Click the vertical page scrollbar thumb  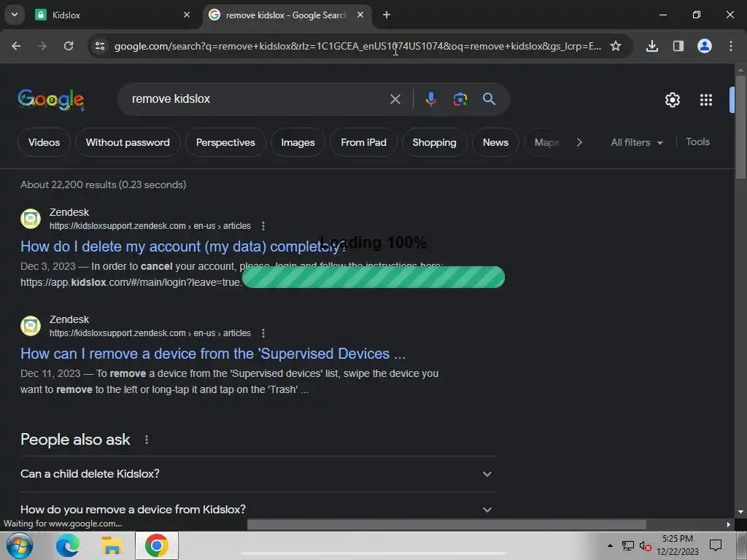tap(741, 126)
